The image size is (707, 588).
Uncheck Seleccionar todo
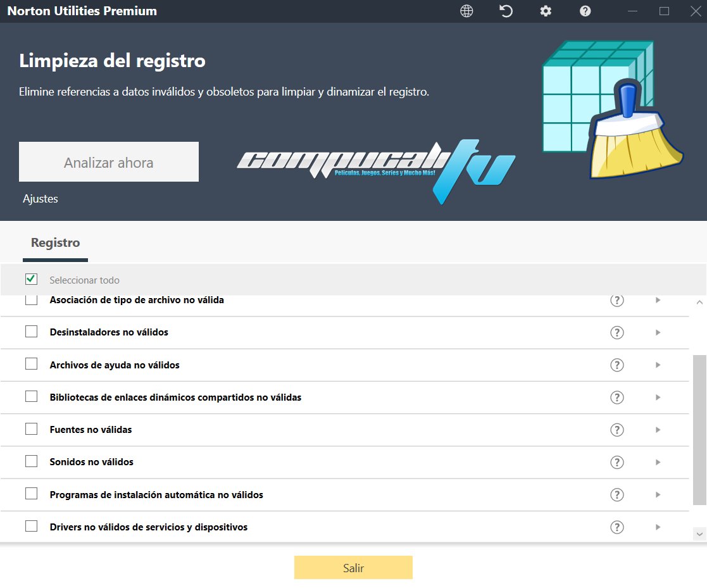(31, 278)
